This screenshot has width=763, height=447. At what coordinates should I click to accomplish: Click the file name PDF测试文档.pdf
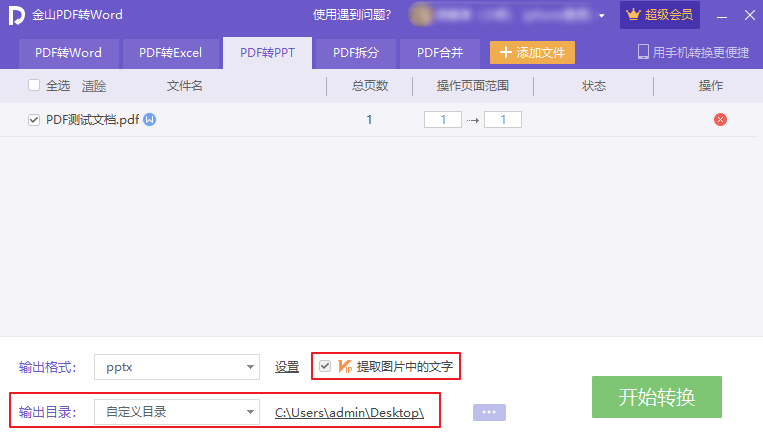click(x=92, y=120)
